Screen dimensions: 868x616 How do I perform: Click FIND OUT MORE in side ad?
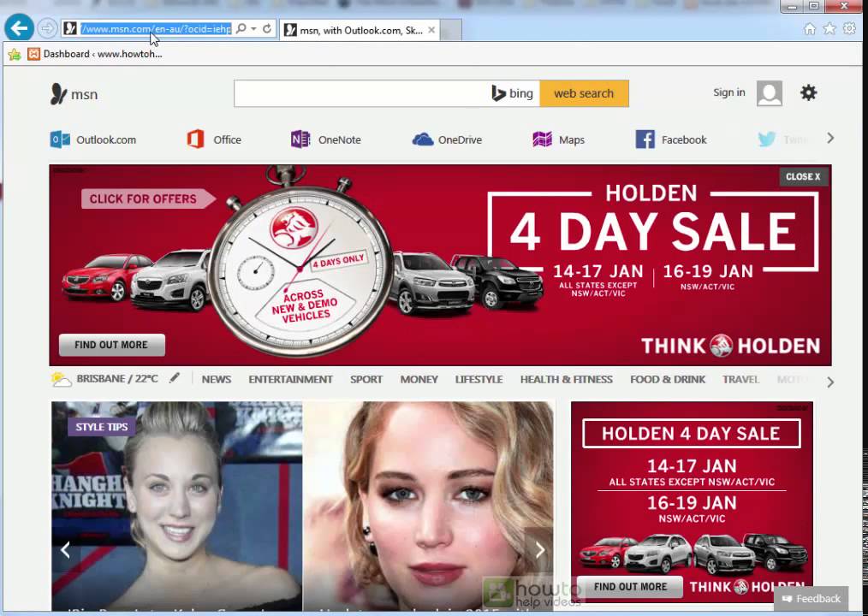coord(630,587)
